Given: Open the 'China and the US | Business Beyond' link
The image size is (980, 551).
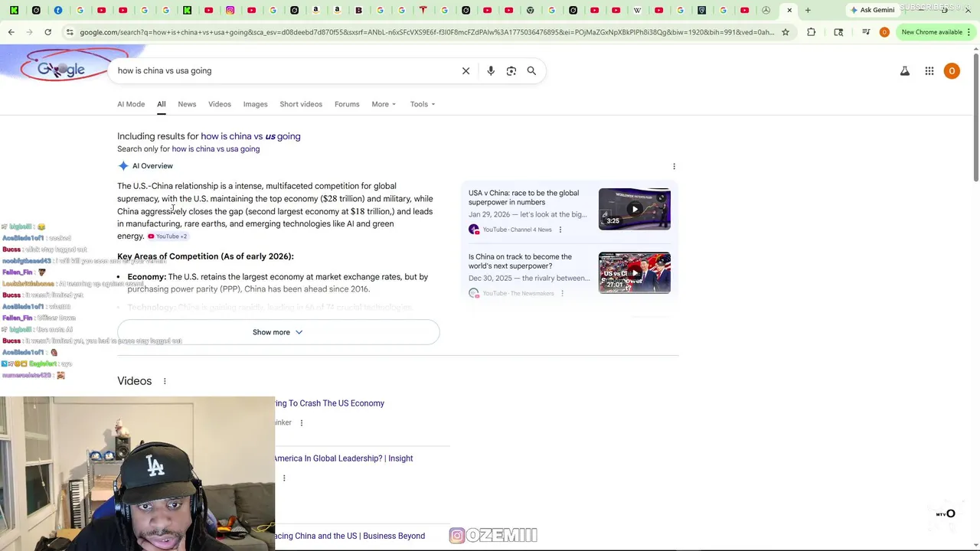Looking at the screenshot, I should coord(350,536).
